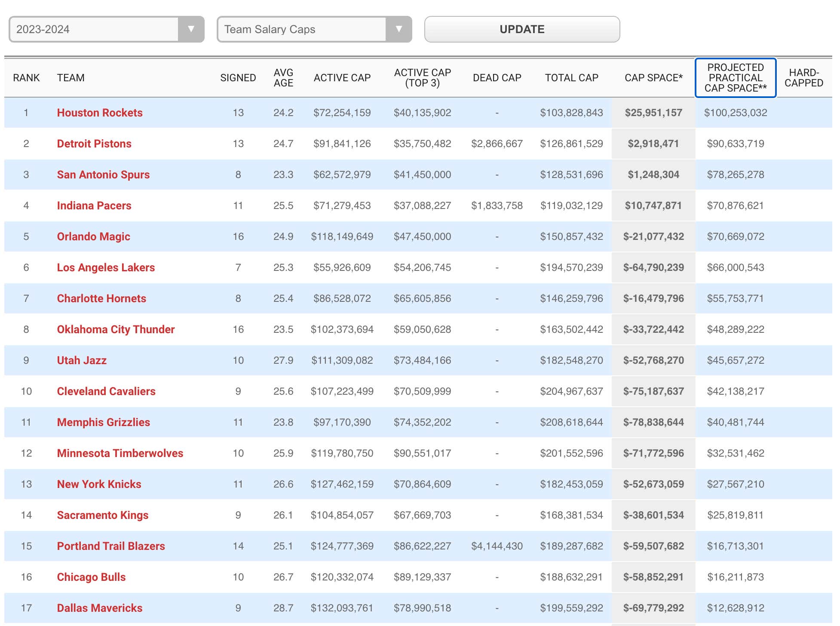The image size is (840, 626).
Task: Sort by SIGNED column header
Action: [238, 78]
